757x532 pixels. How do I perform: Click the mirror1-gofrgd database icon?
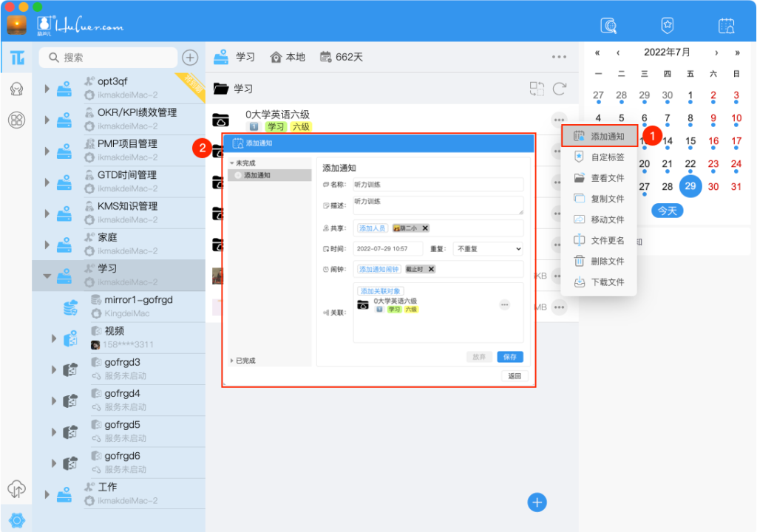(70, 307)
